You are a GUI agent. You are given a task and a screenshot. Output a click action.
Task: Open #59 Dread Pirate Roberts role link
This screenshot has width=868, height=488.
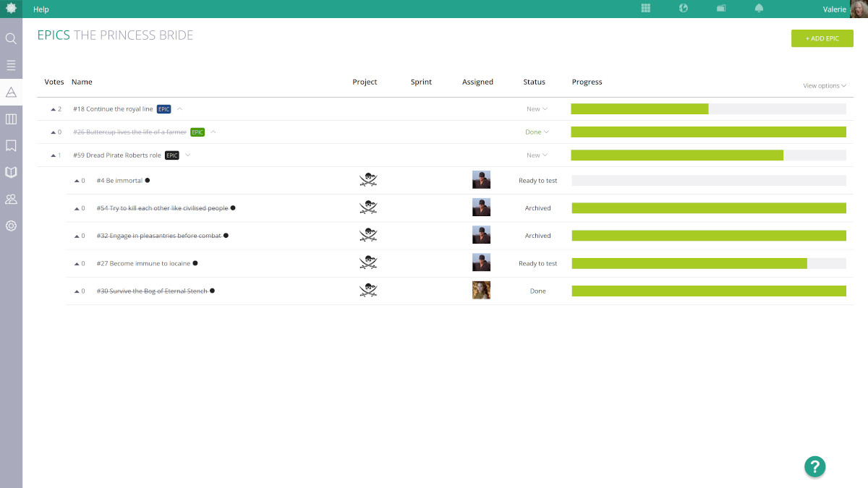point(117,155)
